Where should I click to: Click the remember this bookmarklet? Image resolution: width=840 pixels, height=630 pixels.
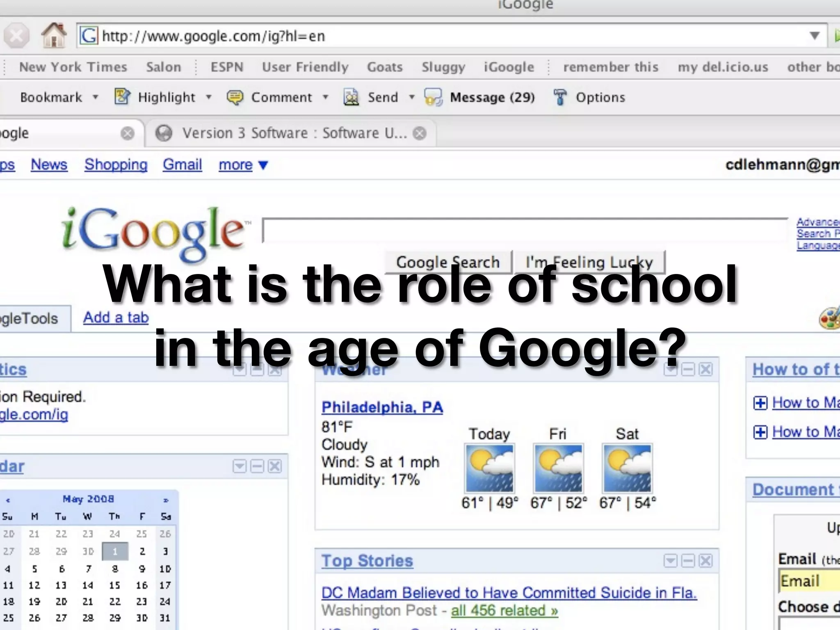[x=611, y=67]
